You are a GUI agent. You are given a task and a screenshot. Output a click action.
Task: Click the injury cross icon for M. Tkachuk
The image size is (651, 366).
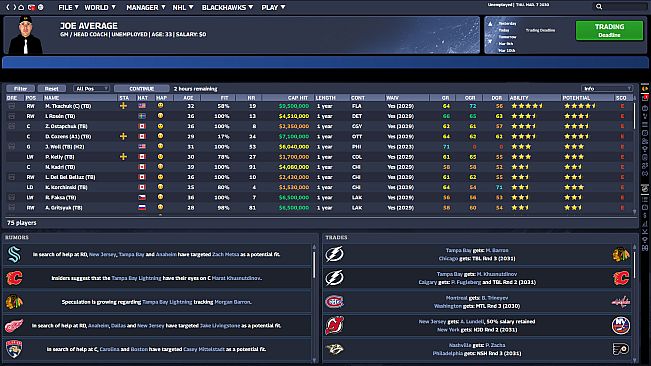pos(123,106)
